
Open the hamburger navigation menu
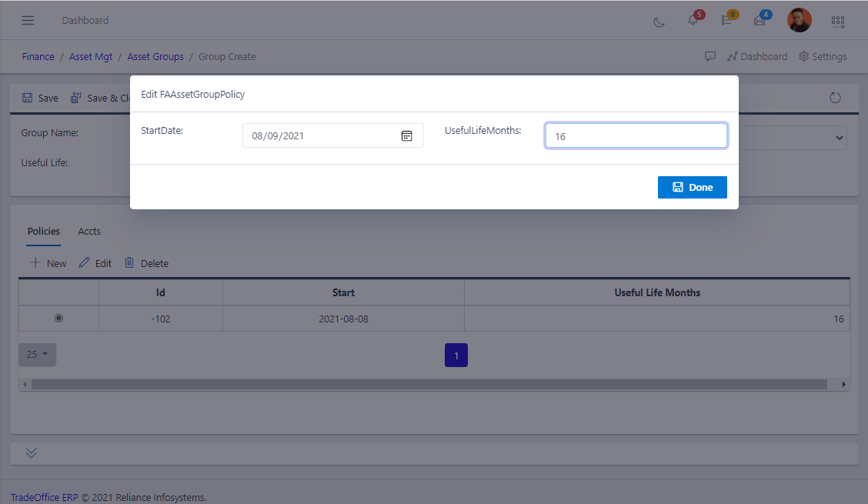point(28,21)
